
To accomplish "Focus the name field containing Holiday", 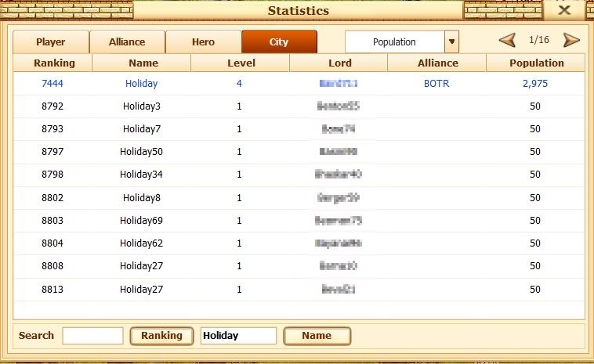I will [238, 336].
